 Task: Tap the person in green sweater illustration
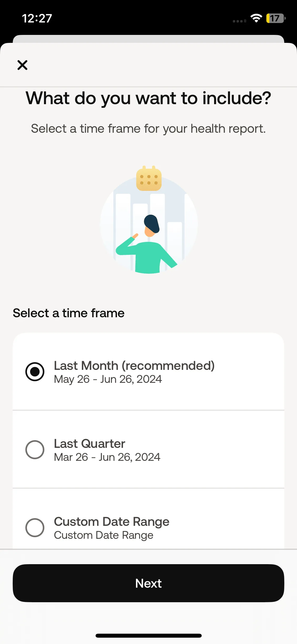click(147, 244)
